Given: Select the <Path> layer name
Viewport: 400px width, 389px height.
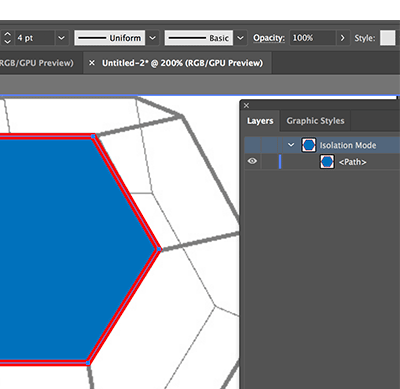Looking at the screenshot, I should pos(352,162).
